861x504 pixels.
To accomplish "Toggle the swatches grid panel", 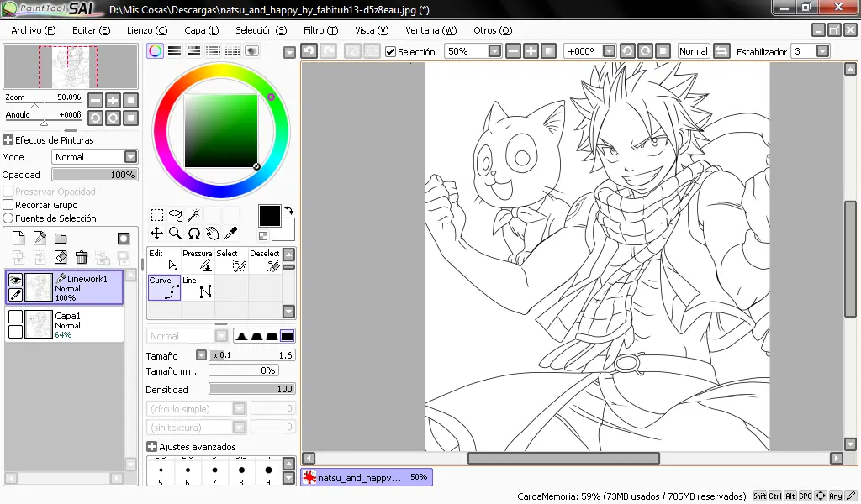I will pyautogui.click(x=232, y=51).
